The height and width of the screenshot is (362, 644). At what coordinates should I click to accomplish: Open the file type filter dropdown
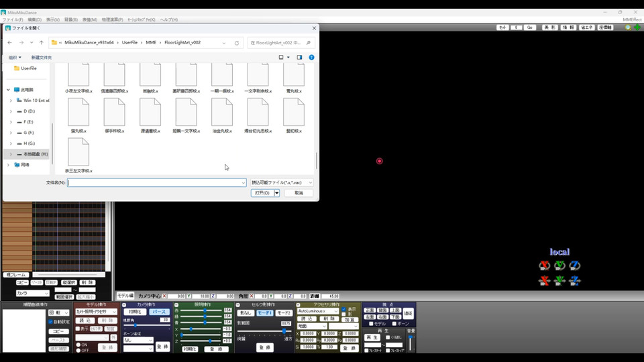click(282, 182)
